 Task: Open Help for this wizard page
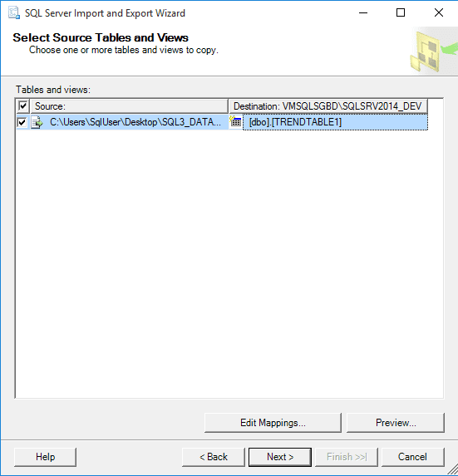click(x=45, y=457)
